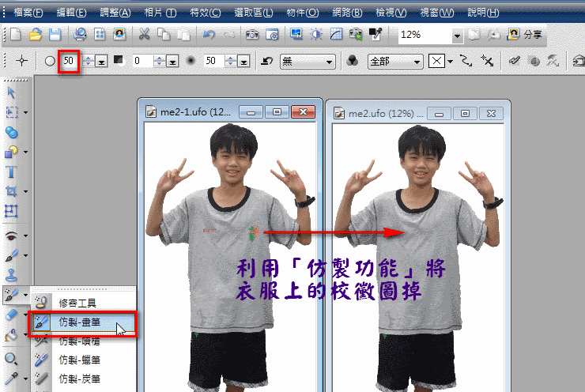
Task: Open the slider dropdown beside the transparency value
Action: pos(172,61)
